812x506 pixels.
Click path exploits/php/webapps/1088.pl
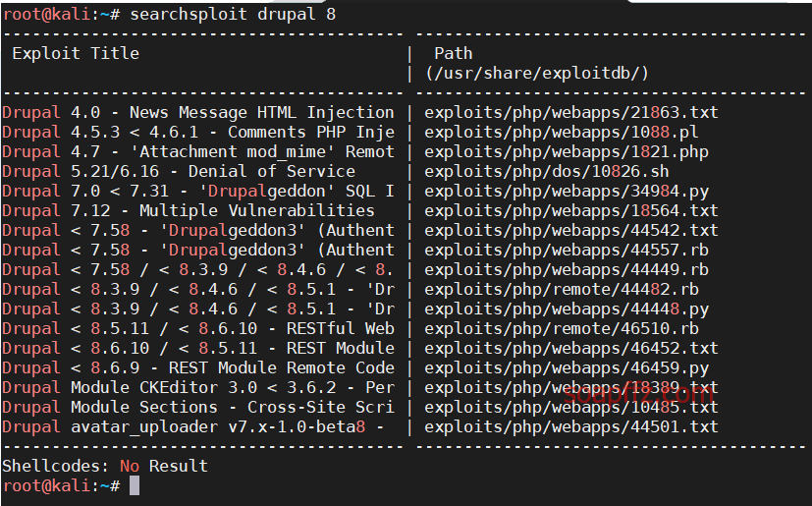(x=562, y=133)
